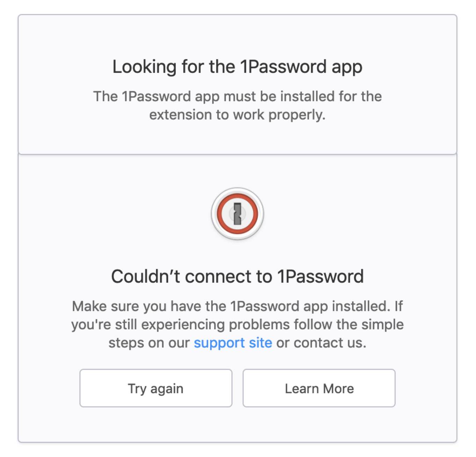
Task: Click the "Couldn't connect to 1Password" heading
Action: 237,276
